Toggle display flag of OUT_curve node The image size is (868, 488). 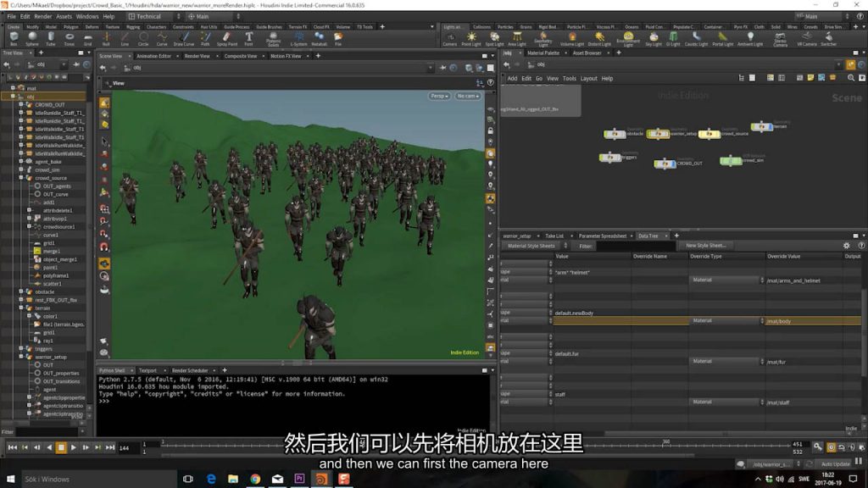click(37, 194)
